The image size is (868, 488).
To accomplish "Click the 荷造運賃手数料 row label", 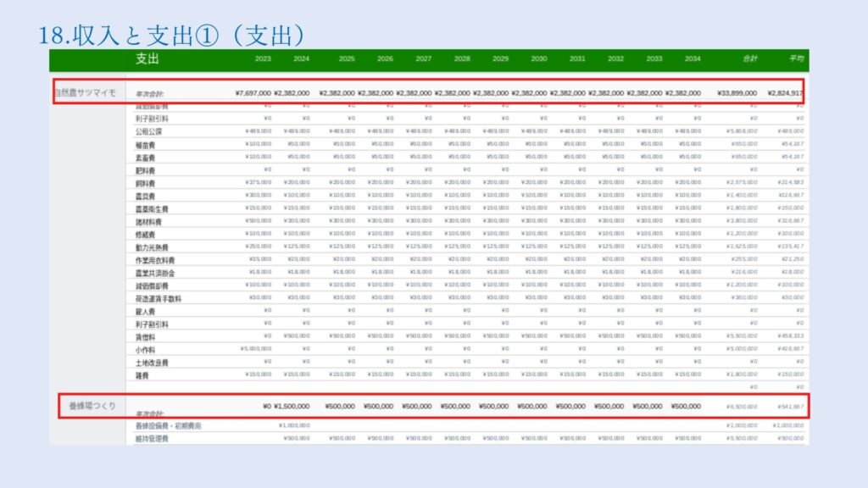I will (159, 298).
